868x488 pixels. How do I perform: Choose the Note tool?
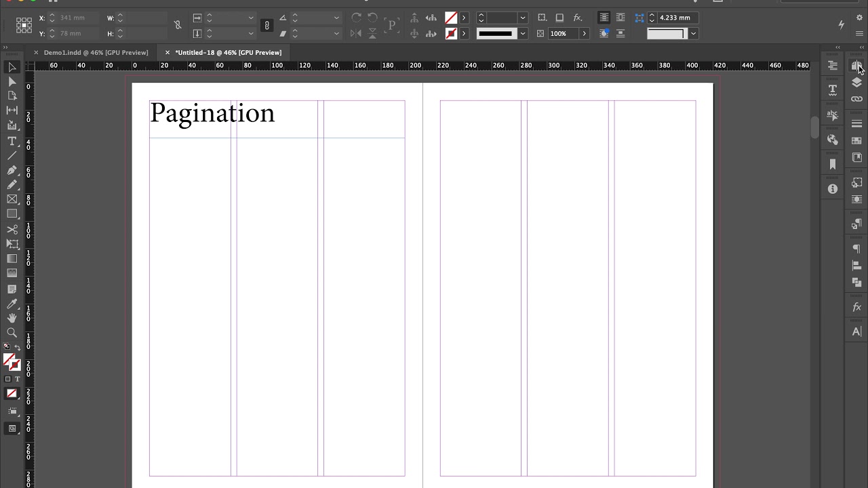(12, 289)
